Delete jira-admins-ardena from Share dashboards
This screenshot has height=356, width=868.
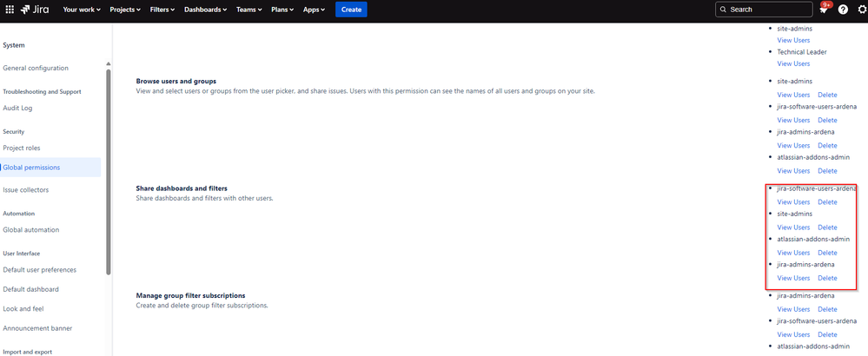click(x=827, y=279)
